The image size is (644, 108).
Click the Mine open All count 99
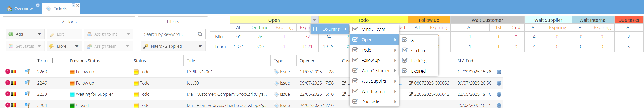pos(239,37)
